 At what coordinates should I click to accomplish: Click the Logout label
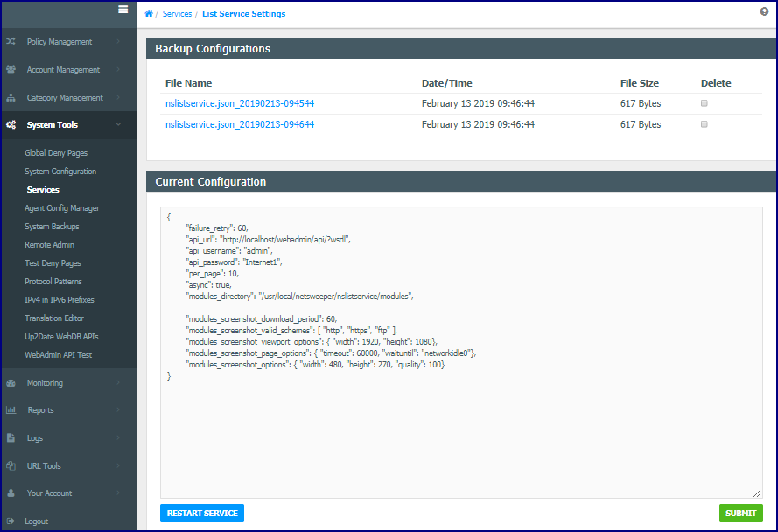36,521
